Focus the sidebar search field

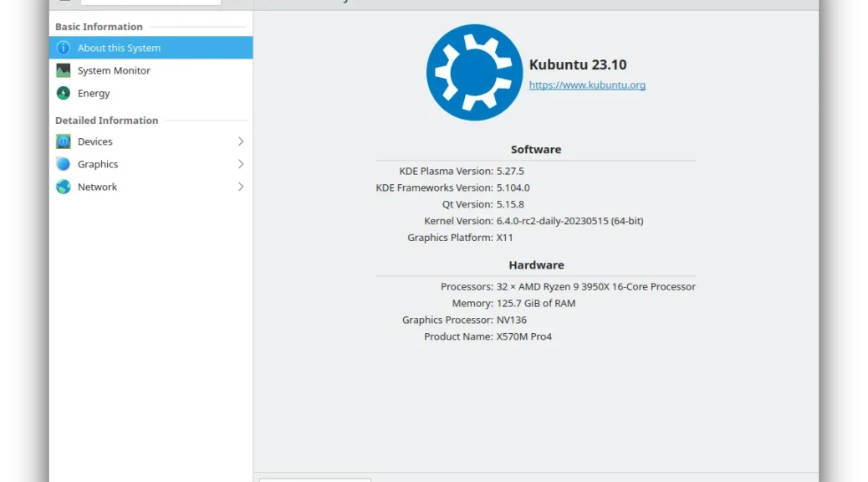[151, 3]
